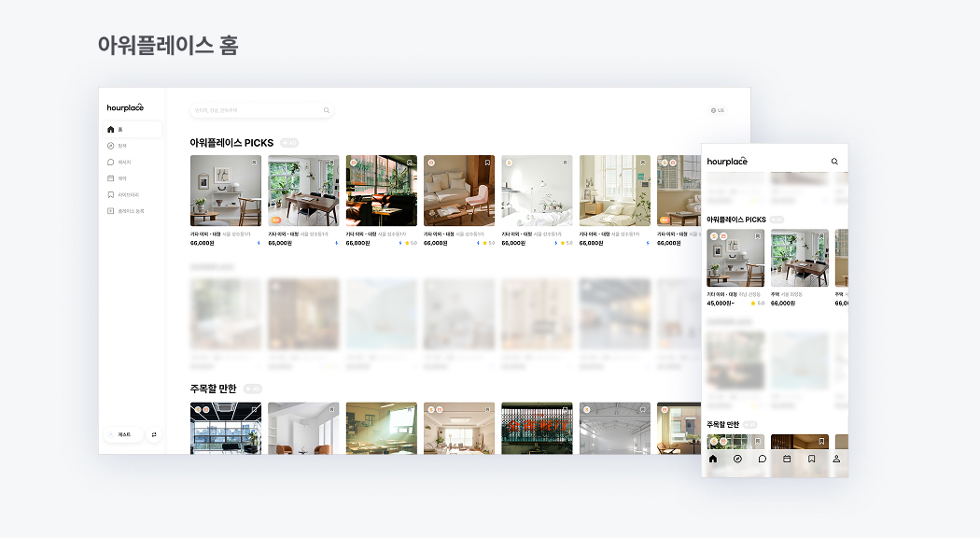Tap the Home icon in mobile bottom nav
This screenshot has height=538, width=980.
tap(713, 459)
